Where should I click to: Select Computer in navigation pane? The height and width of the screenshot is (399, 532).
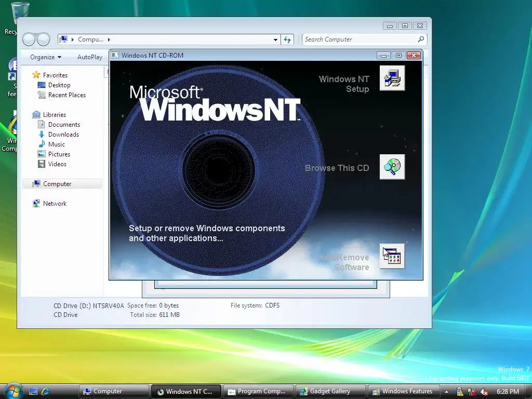click(x=62, y=183)
